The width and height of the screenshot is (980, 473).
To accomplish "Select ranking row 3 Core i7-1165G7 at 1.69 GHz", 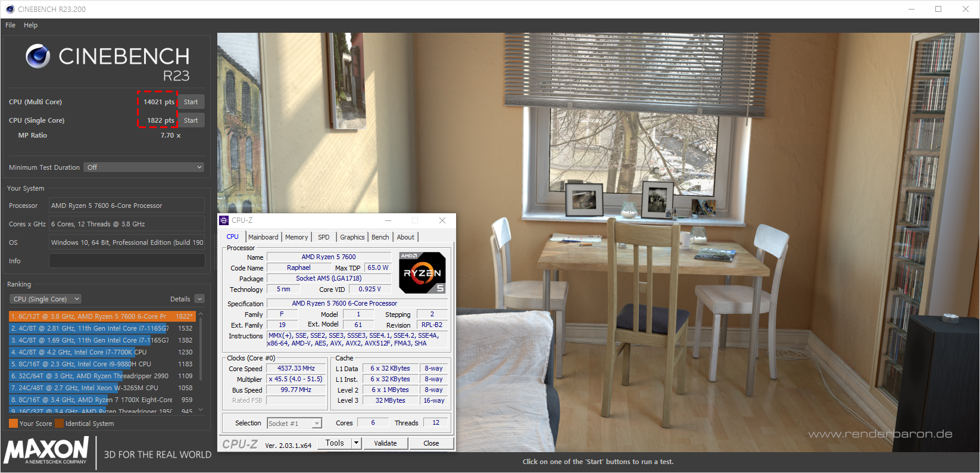I will [102, 340].
